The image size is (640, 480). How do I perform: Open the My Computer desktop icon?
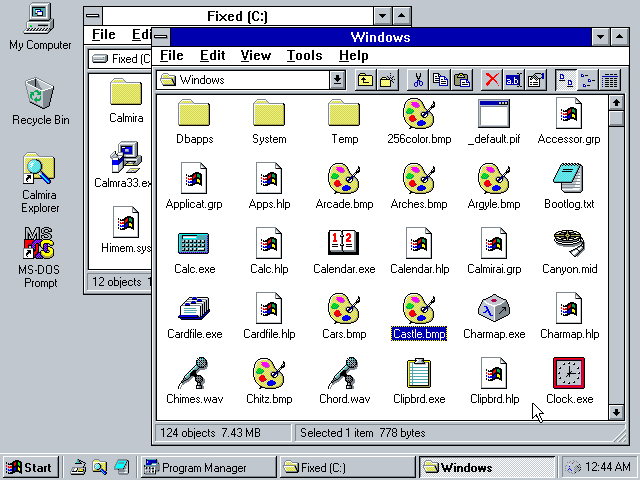coord(40,27)
